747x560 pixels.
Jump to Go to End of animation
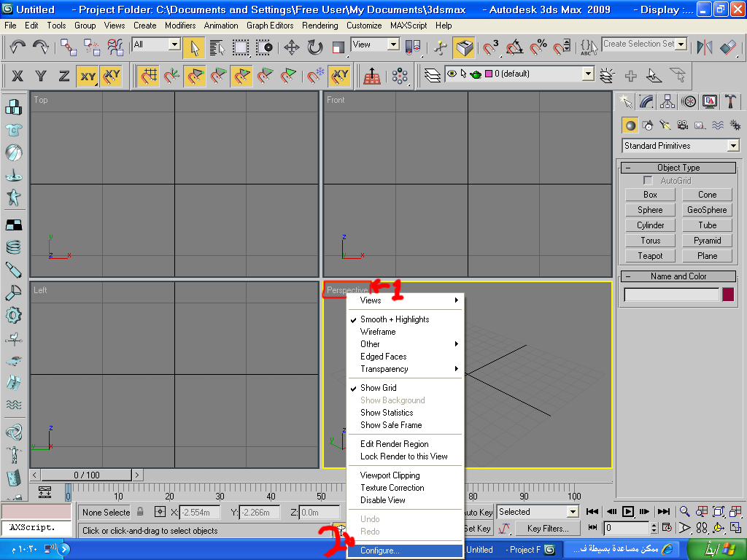tap(664, 512)
